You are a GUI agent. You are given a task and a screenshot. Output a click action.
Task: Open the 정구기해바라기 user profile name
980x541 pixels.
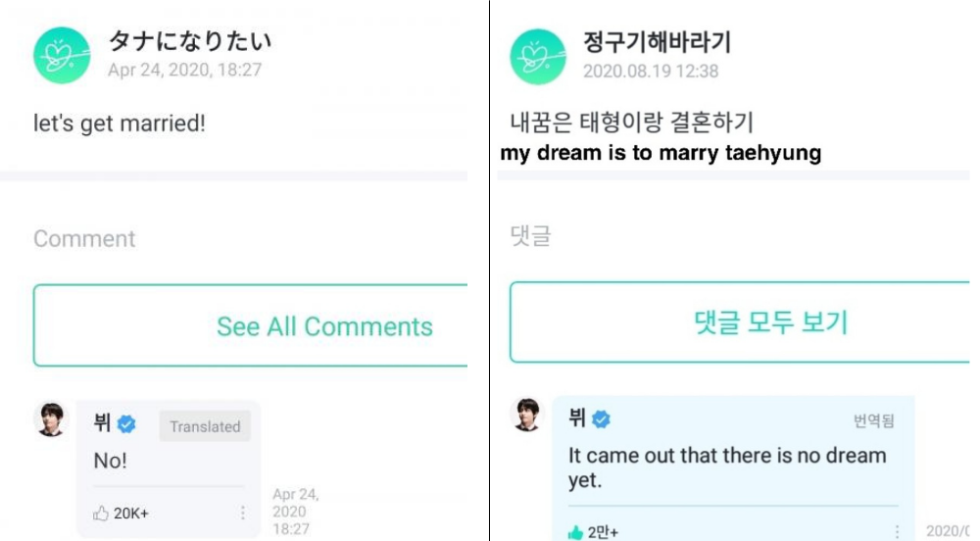tap(657, 42)
